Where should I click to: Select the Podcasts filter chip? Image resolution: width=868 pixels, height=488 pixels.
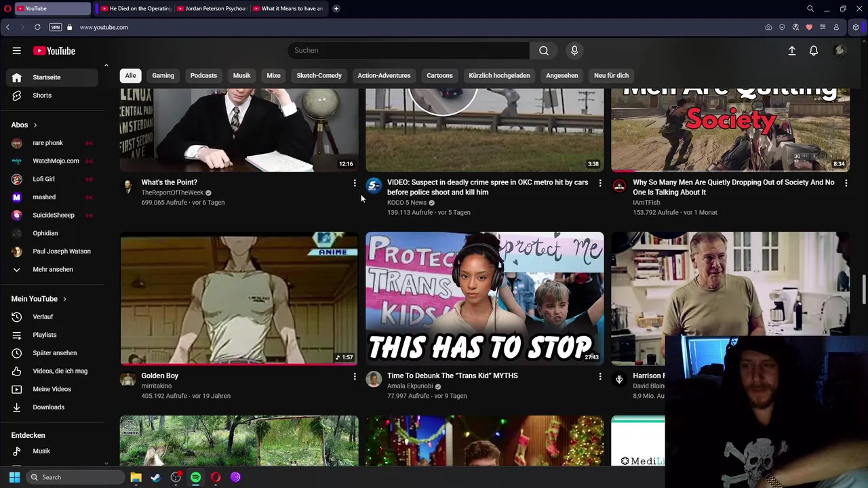203,75
